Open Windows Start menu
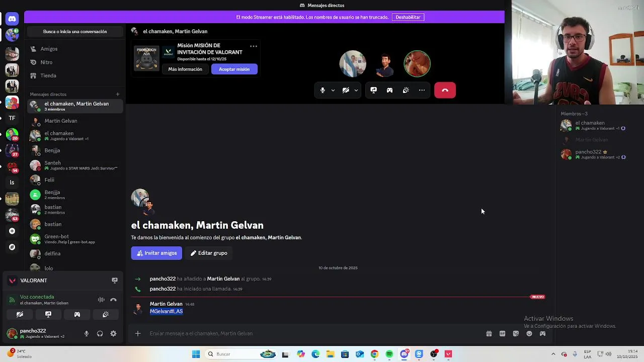 196,354
